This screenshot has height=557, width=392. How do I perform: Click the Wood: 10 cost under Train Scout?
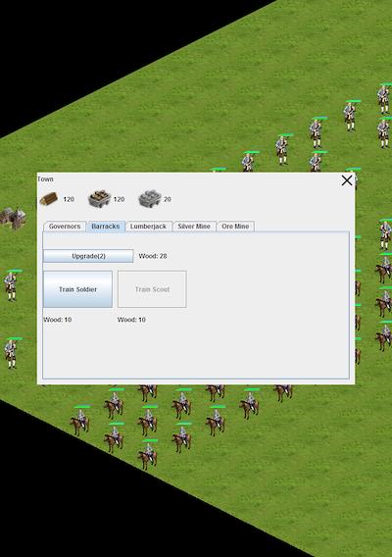pyautogui.click(x=131, y=320)
